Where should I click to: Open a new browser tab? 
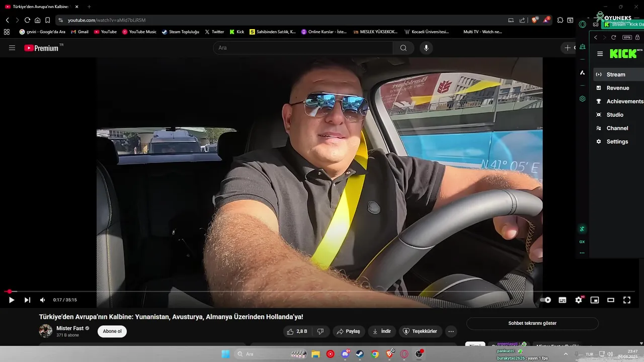[x=89, y=7]
